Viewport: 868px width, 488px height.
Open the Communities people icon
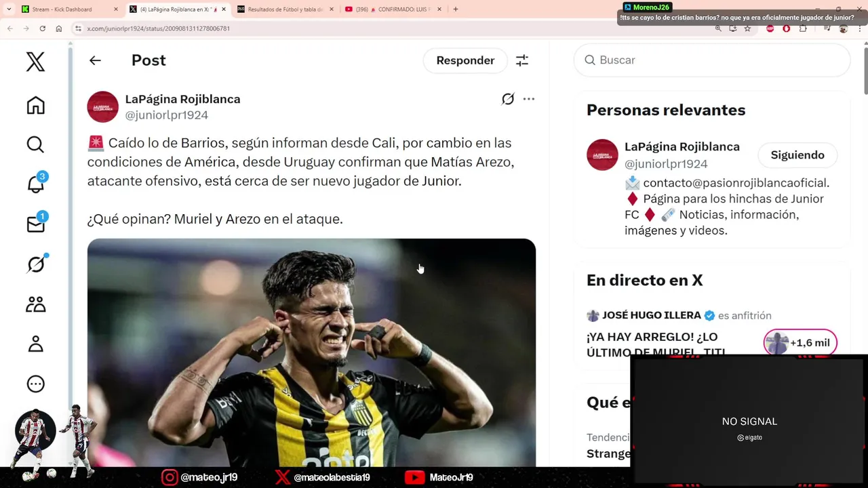pos(35,304)
